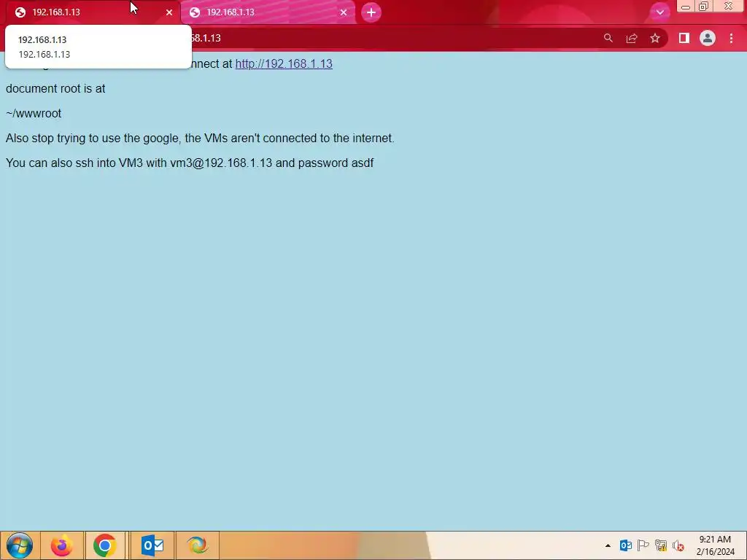Close the second 192.168.1.13 tab
The image size is (747, 560).
click(344, 12)
